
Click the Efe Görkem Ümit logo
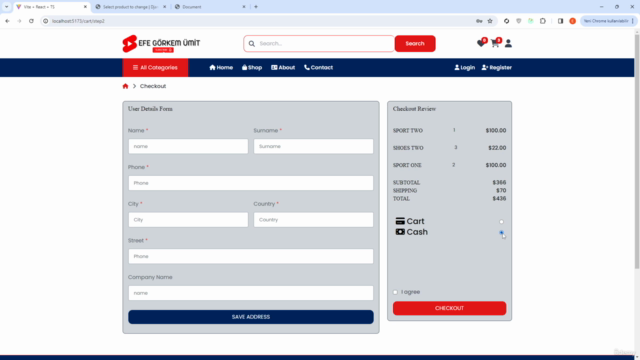[x=161, y=44]
